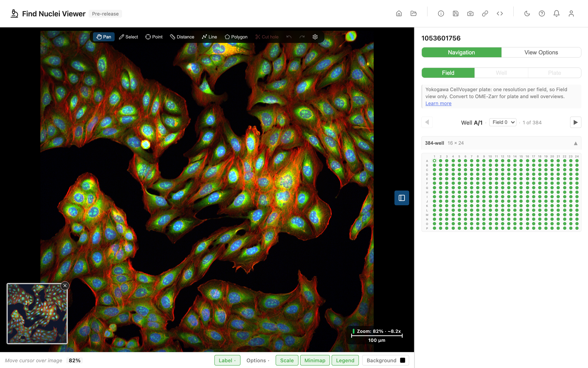Copy link using chain icon

pos(485,14)
